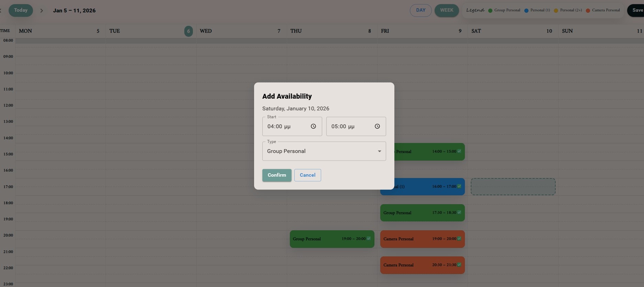The width and height of the screenshot is (644, 287).
Task: Switch to DAY view
Action: [x=421, y=10]
